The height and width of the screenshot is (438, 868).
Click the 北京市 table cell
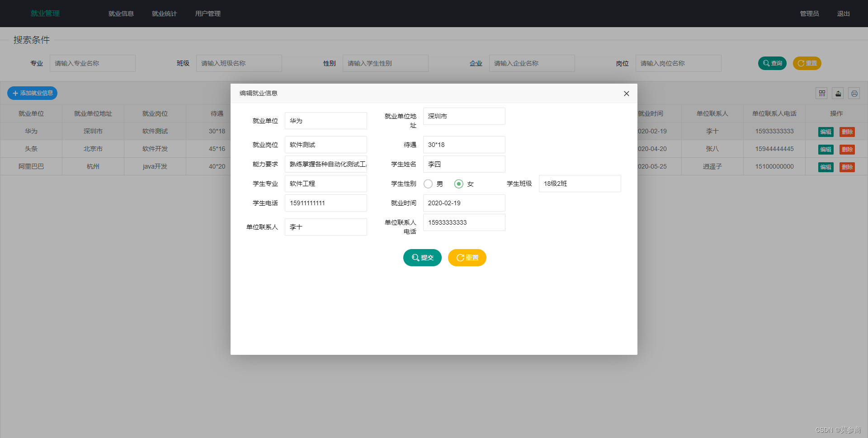pos(93,149)
